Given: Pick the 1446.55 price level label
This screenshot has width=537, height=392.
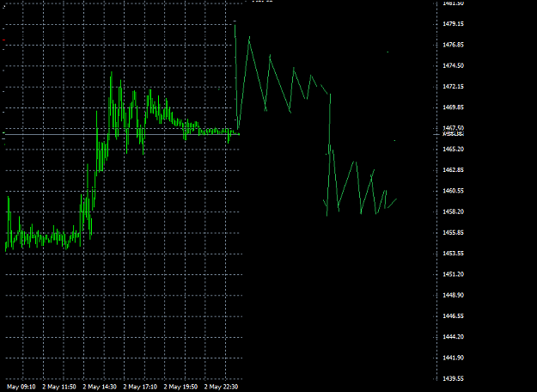Looking at the screenshot, I should 453,316.
